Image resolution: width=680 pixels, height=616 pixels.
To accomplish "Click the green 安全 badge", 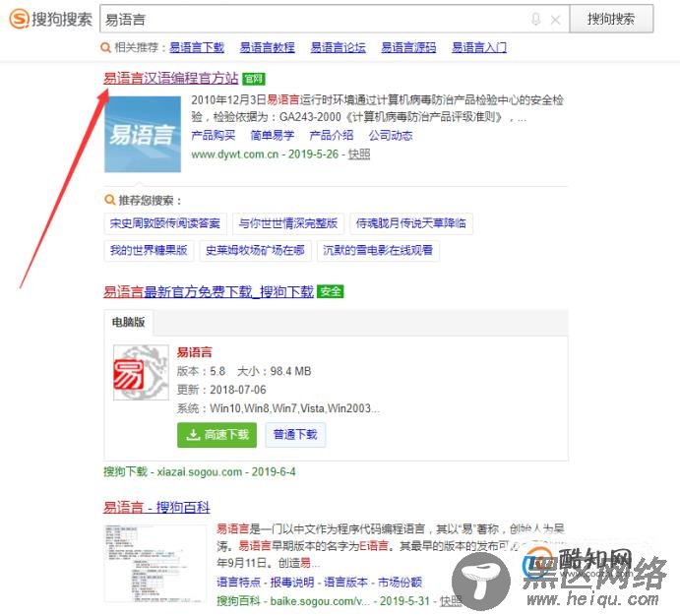I will coord(331,291).
